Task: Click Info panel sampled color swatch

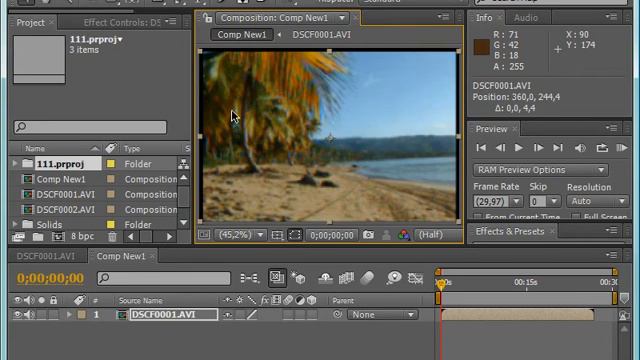Action: pos(481,47)
